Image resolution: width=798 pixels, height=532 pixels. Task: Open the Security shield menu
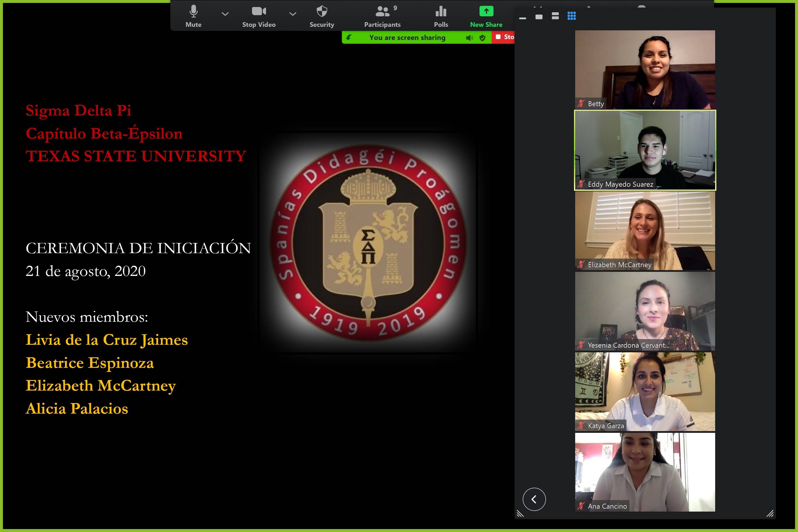(322, 16)
